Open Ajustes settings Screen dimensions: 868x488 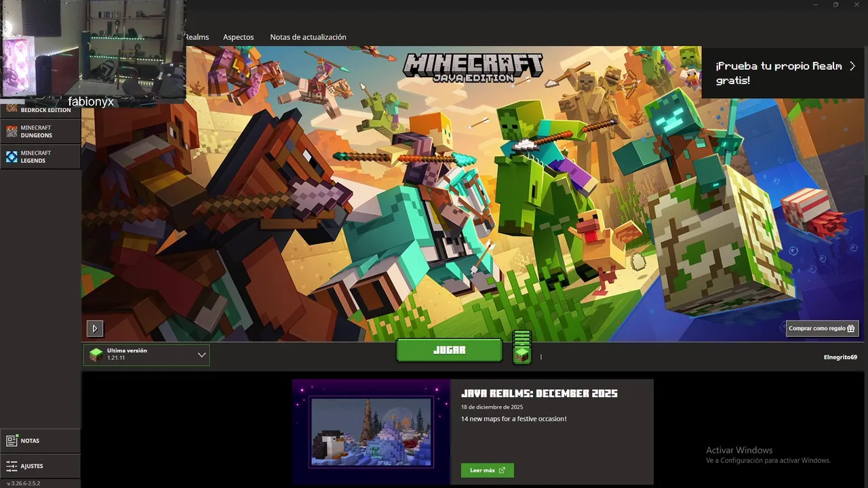[41, 466]
